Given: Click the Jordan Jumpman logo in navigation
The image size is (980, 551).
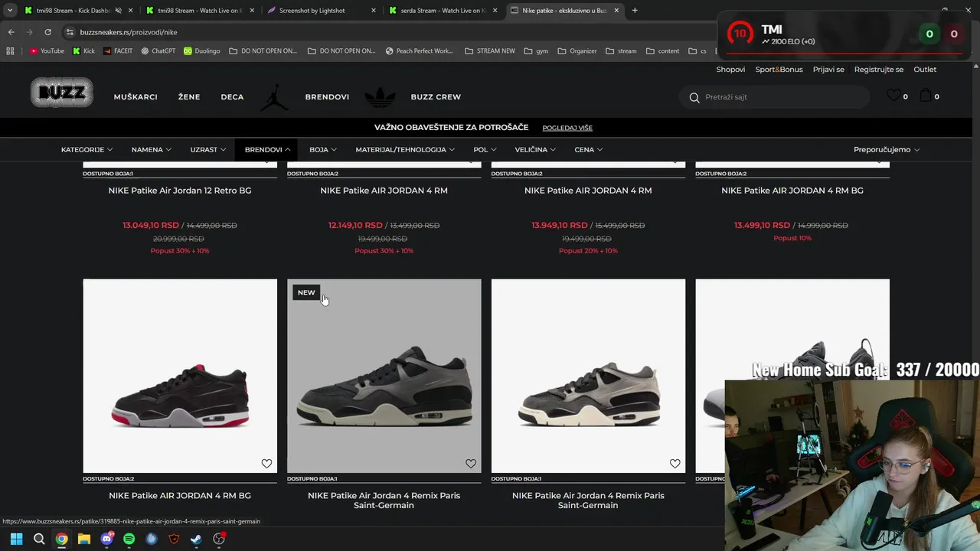Looking at the screenshot, I should (275, 96).
